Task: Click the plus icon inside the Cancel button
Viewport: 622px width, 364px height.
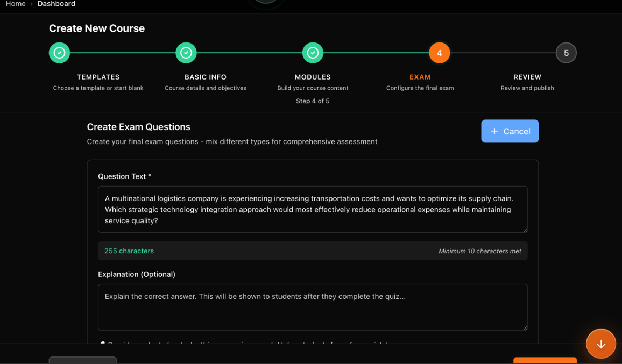Action: tap(494, 131)
